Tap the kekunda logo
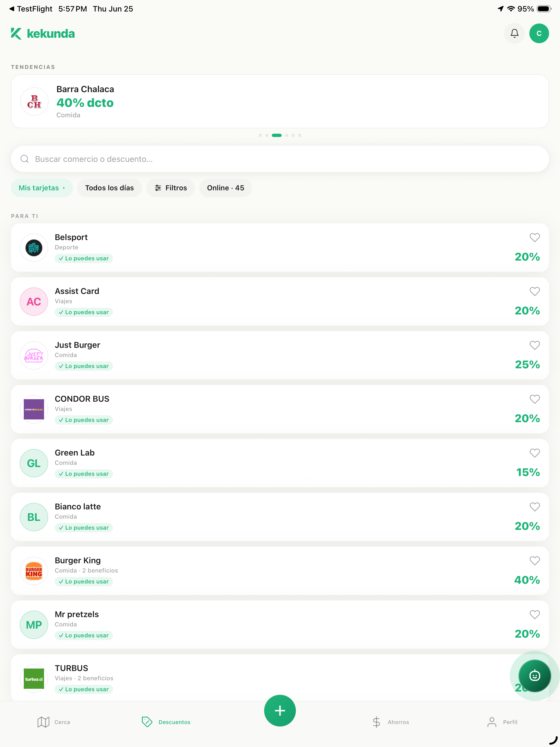The image size is (560, 747). coord(43,33)
